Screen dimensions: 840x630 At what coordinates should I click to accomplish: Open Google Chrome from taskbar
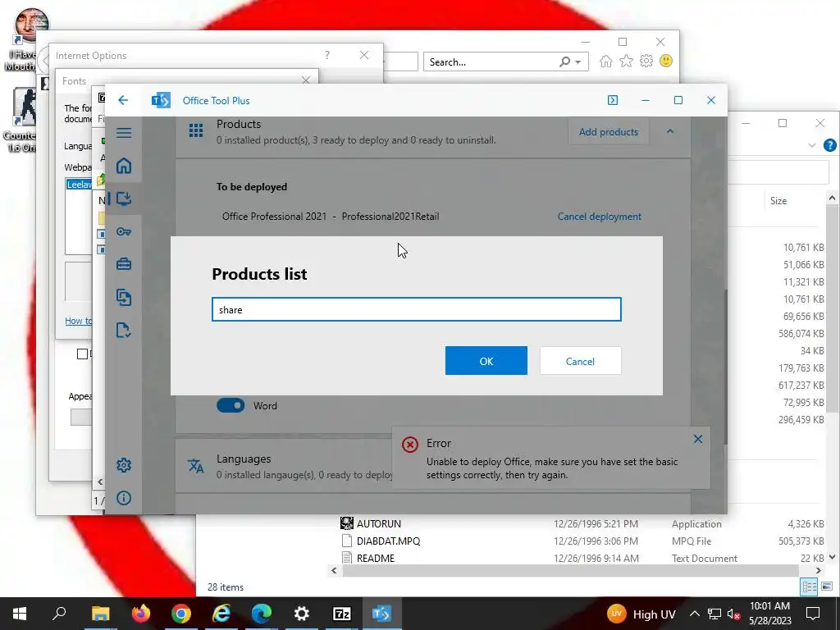[x=181, y=614]
